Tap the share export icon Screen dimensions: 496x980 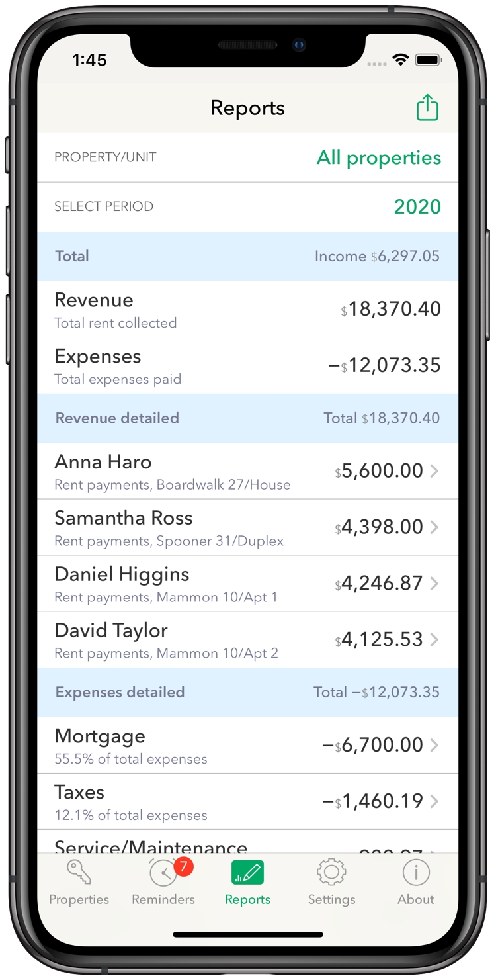(x=427, y=108)
